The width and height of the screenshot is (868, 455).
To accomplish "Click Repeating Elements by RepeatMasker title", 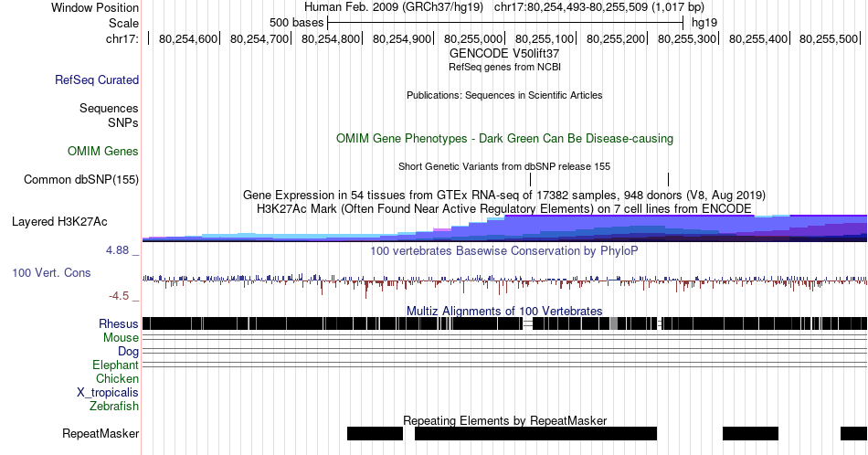I will (x=504, y=420).
